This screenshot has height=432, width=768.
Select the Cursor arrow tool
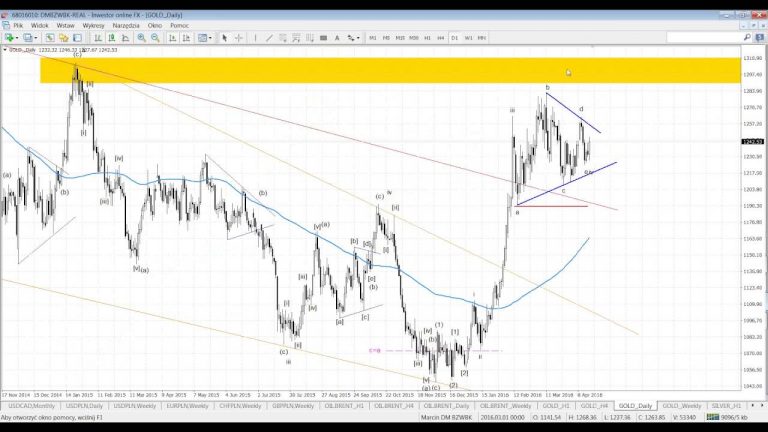pos(224,38)
